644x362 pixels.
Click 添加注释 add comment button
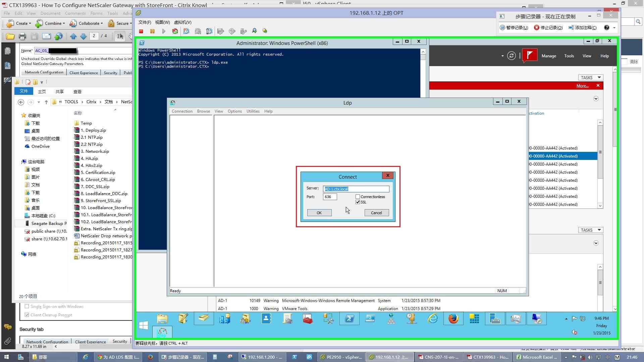[x=583, y=28]
